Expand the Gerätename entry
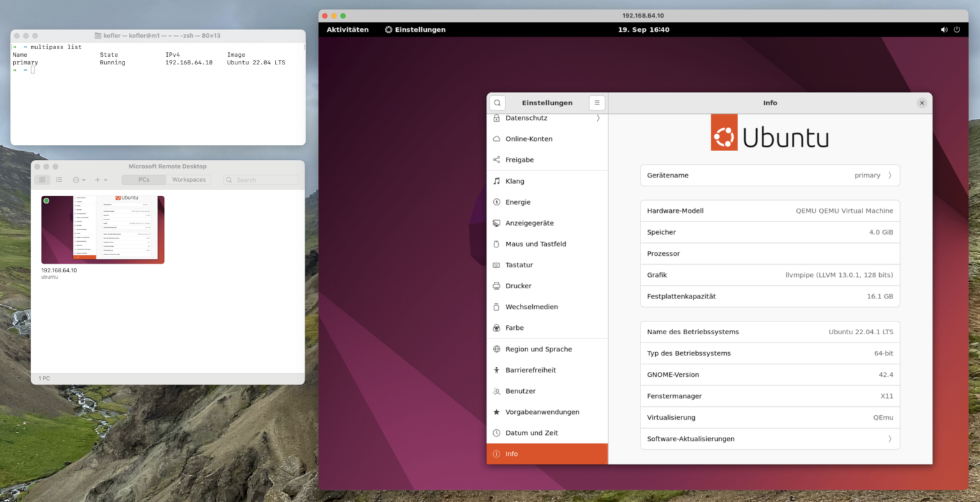The image size is (980, 502). click(x=891, y=175)
